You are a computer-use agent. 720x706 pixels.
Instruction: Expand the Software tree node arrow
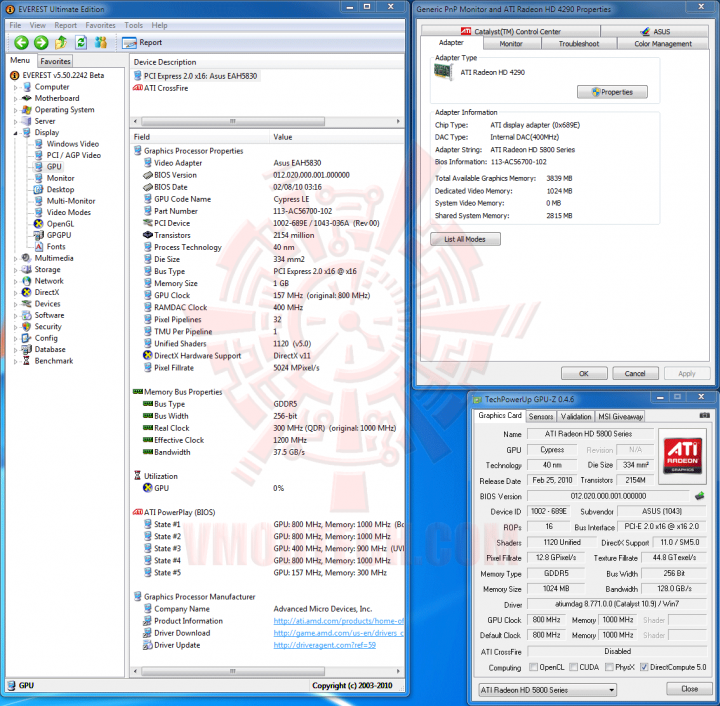click(x=16, y=315)
